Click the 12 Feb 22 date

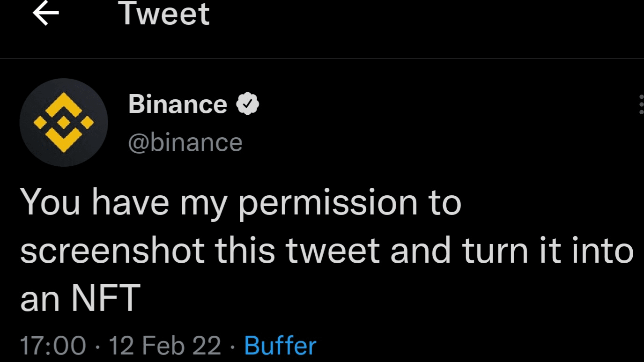(165, 346)
